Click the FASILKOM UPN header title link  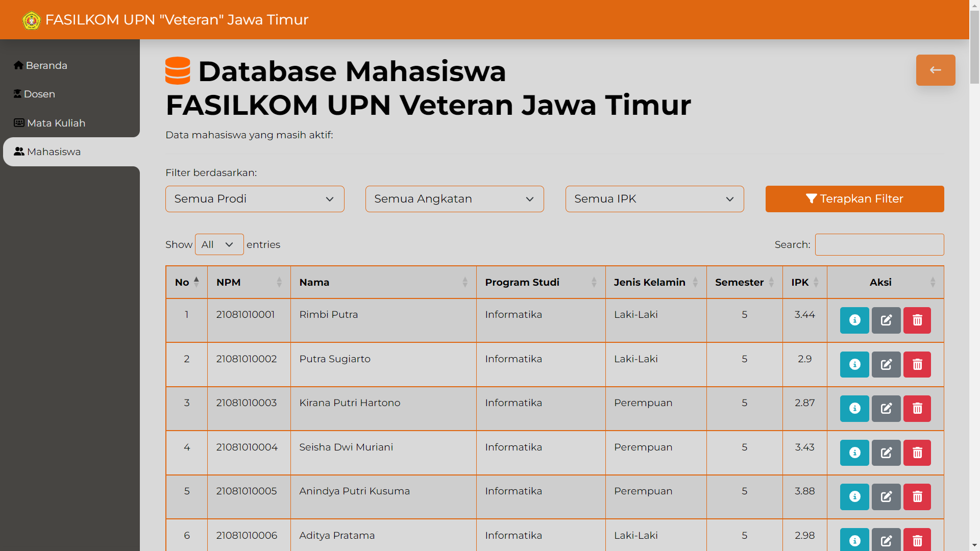[x=177, y=20]
